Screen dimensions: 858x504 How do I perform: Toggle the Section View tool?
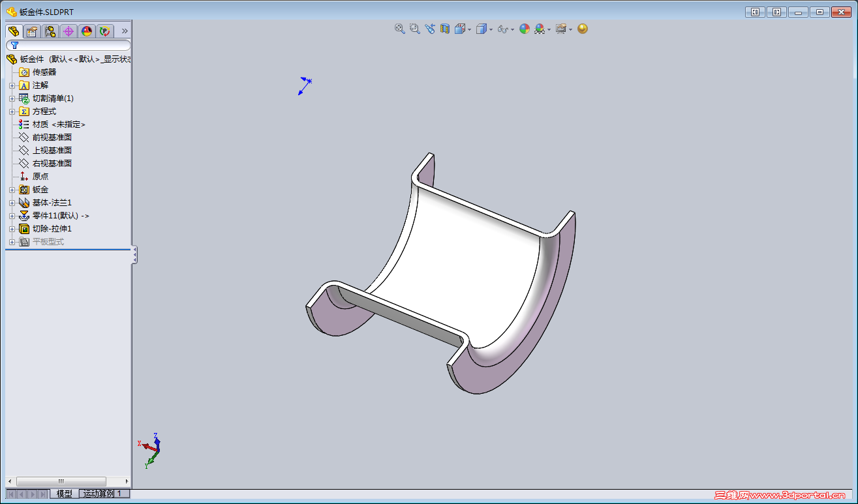point(445,29)
